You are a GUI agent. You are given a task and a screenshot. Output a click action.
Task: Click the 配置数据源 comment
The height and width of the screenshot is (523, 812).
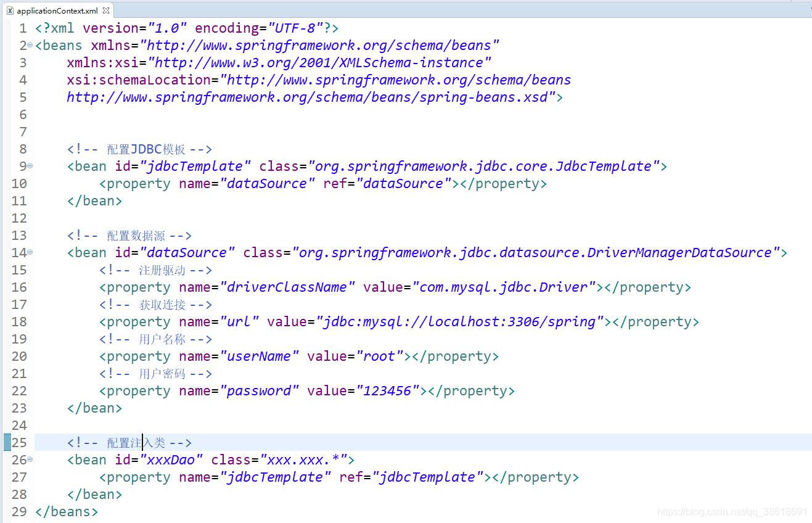pos(129,236)
